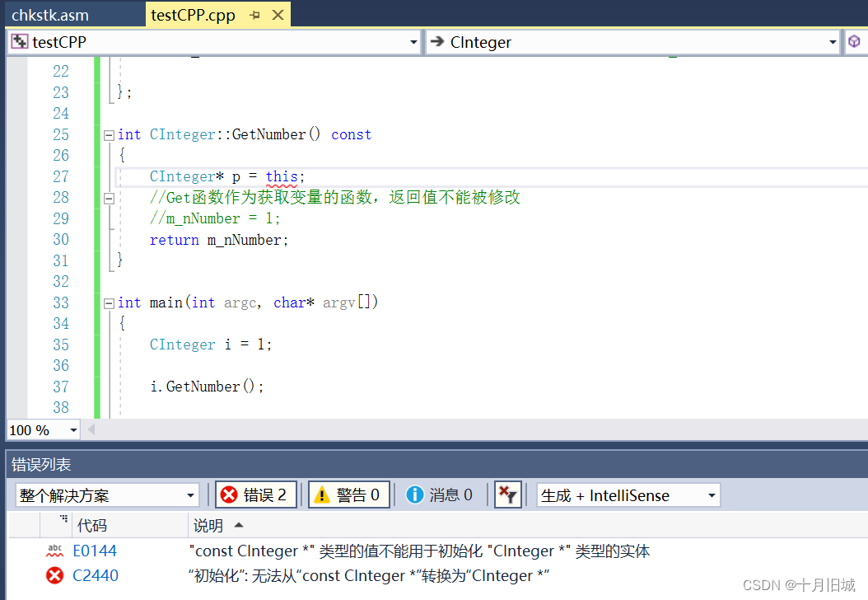
Task: Open the CInteger class navigation dropdown
Action: point(832,42)
